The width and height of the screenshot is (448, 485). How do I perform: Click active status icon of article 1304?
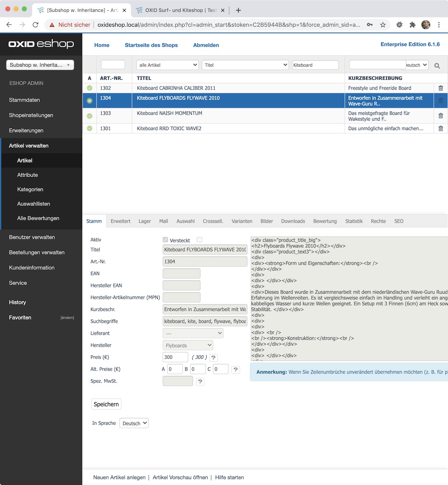[89, 101]
